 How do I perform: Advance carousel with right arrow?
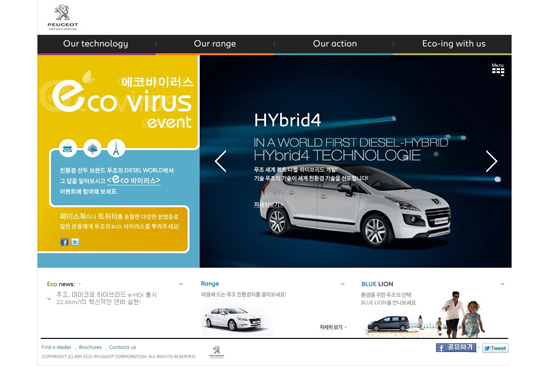coord(491,161)
